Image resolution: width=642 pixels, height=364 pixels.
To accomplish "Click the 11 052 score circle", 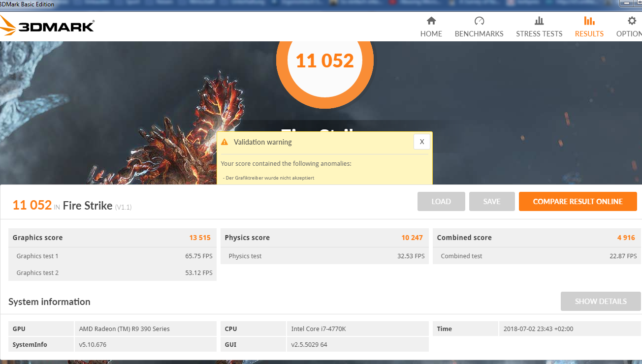I will [x=325, y=61].
